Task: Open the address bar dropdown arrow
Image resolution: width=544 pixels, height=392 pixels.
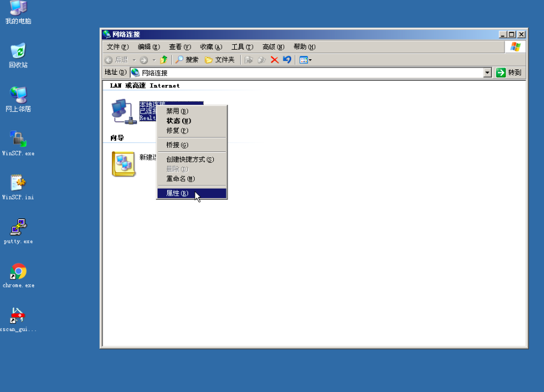Action: [488, 72]
